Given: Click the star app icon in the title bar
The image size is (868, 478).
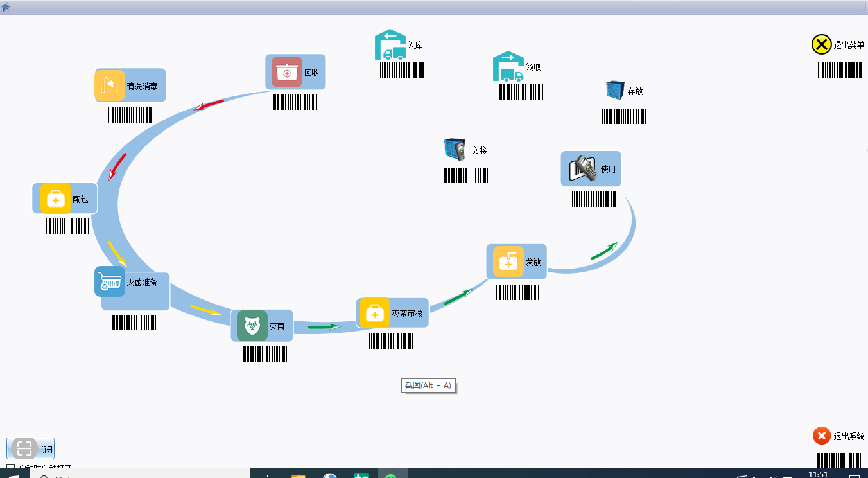Looking at the screenshot, I should coord(6,7).
